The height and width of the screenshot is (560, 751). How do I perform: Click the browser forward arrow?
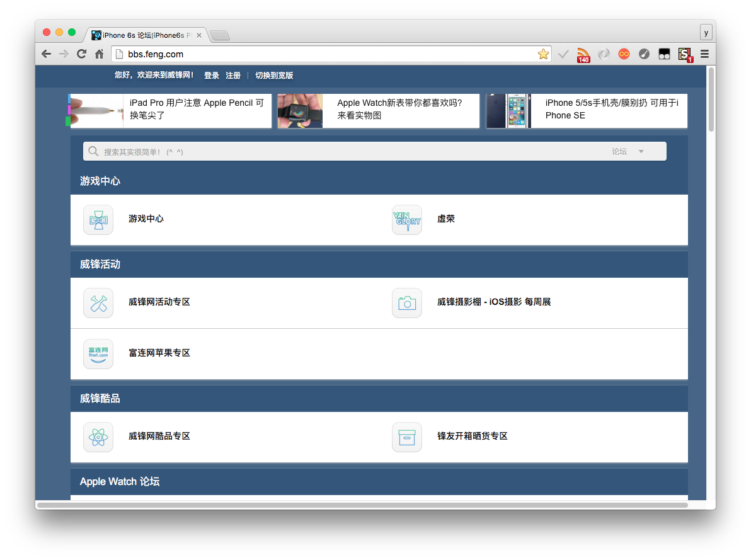coord(64,54)
